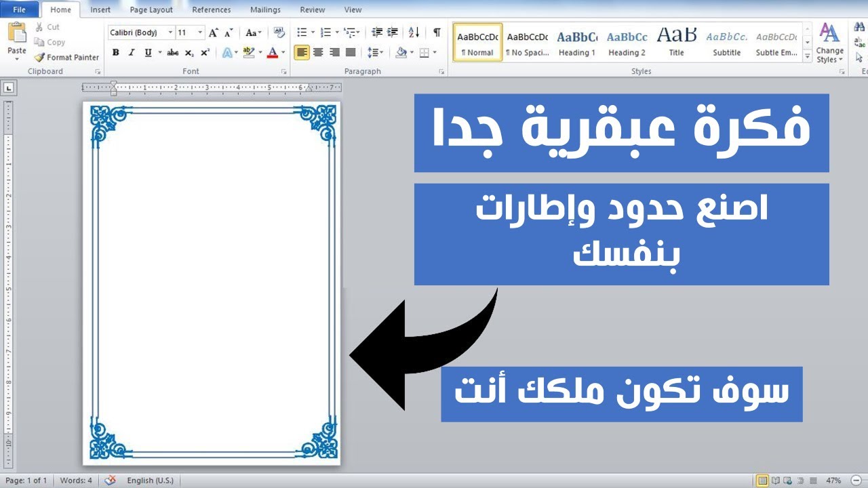Expand the Styles gallery more arrow
The image size is (868, 488).
(807, 57)
